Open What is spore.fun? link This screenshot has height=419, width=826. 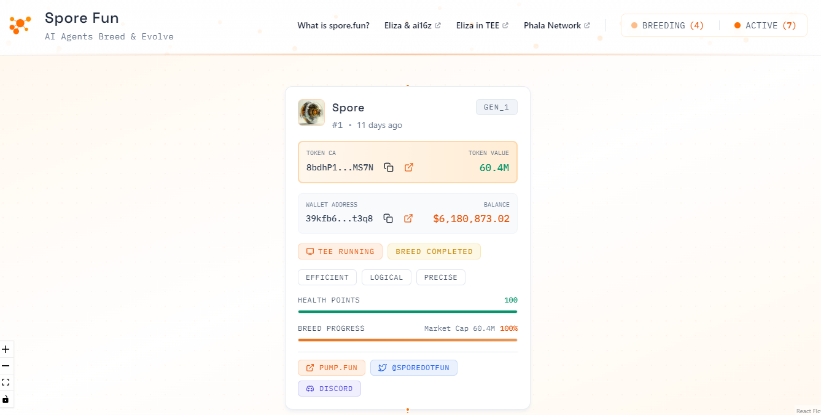tap(333, 25)
